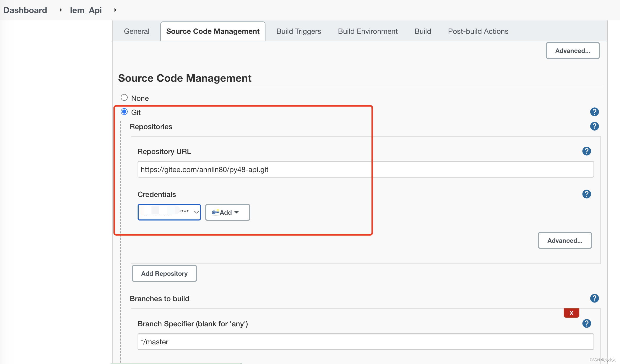Select the None source code option
This screenshot has width=620, height=364.
tap(124, 97)
